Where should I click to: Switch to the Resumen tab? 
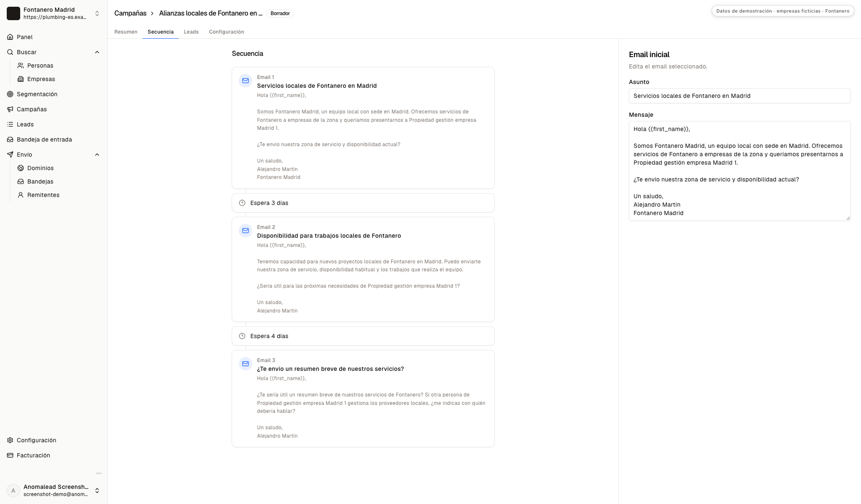pos(126,32)
